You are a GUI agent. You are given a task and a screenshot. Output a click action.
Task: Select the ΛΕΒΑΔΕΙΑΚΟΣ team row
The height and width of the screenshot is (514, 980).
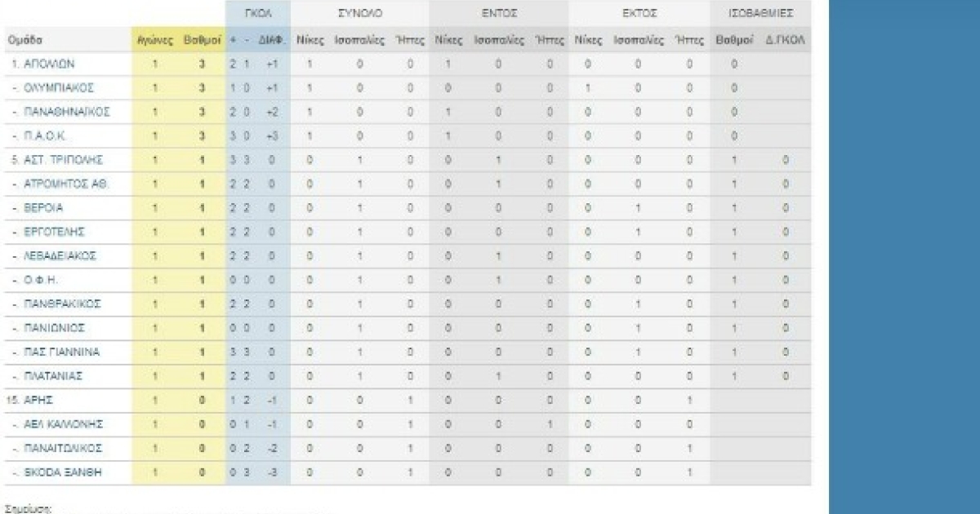coord(60,256)
